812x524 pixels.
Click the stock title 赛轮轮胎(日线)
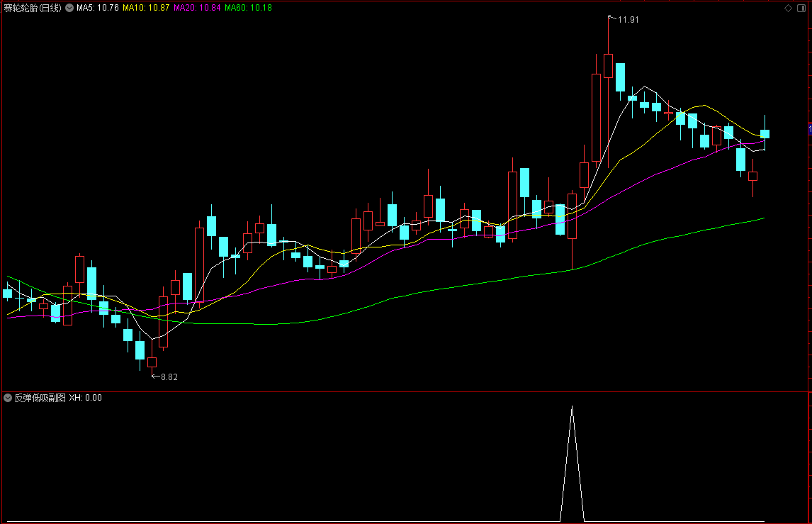pos(33,8)
